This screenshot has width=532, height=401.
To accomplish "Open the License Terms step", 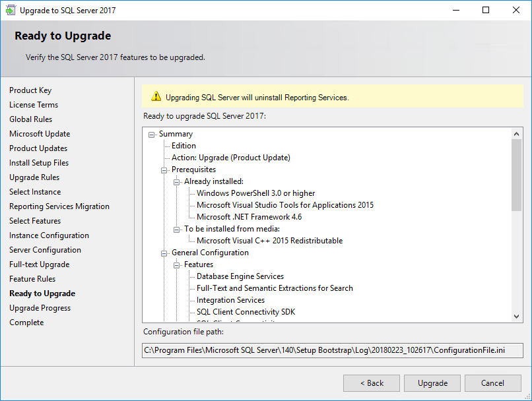I will coord(34,105).
